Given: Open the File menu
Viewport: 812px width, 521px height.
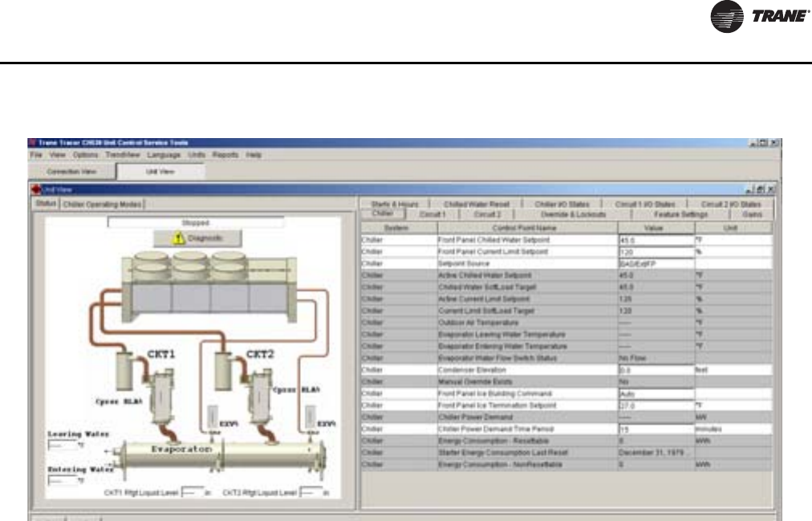Looking at the screenshot, I should coord(36,155).
